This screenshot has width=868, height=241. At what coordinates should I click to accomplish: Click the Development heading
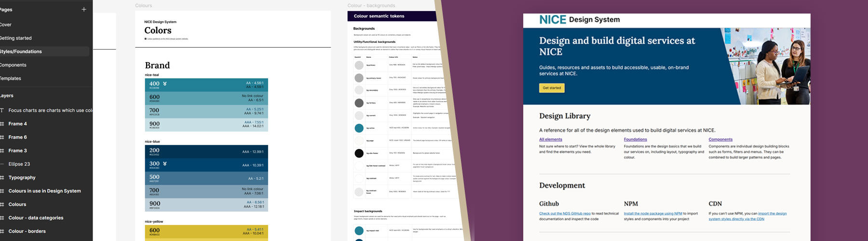click(x=562, y=186)
